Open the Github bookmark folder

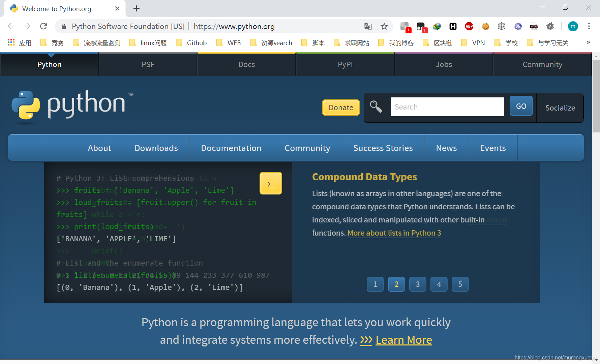pos(191,43)
